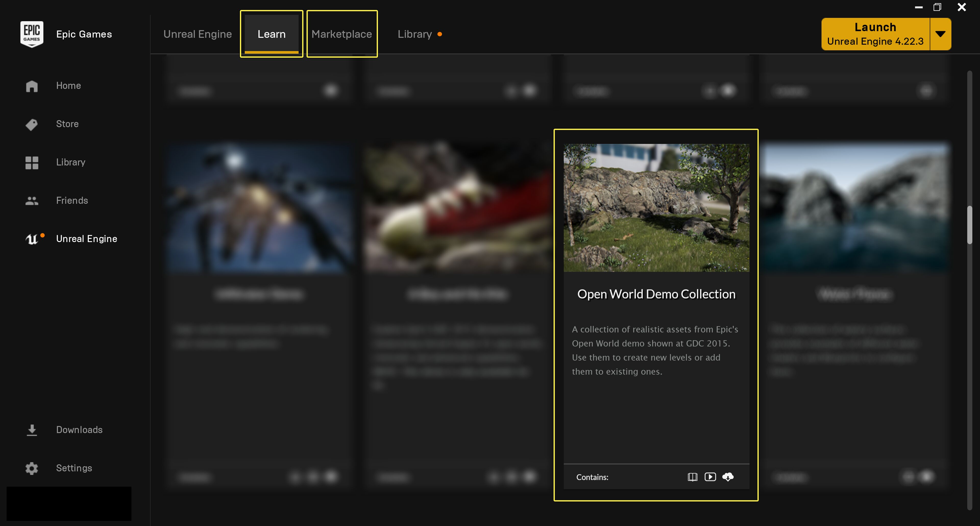Open Settings gear in sidebar

pyautogui.click(x=32, y=468)
